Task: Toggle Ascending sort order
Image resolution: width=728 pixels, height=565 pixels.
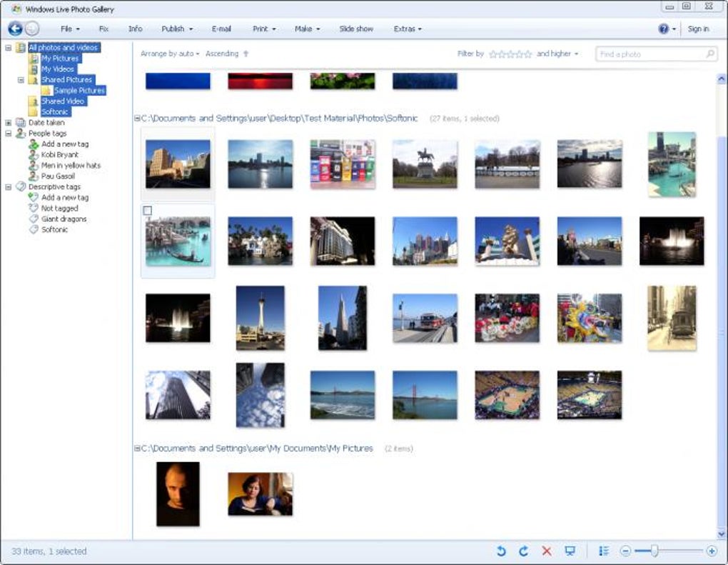Action: point(223,54)
